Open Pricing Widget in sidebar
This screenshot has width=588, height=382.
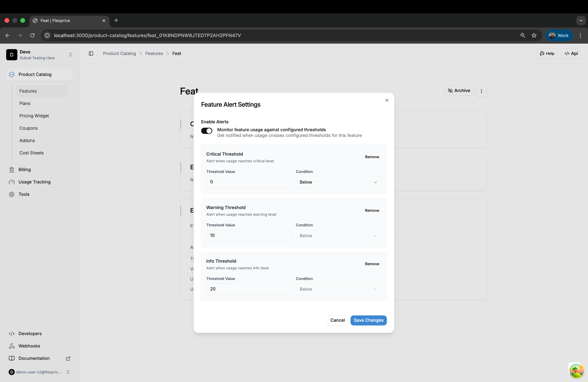tap(41, 116)
